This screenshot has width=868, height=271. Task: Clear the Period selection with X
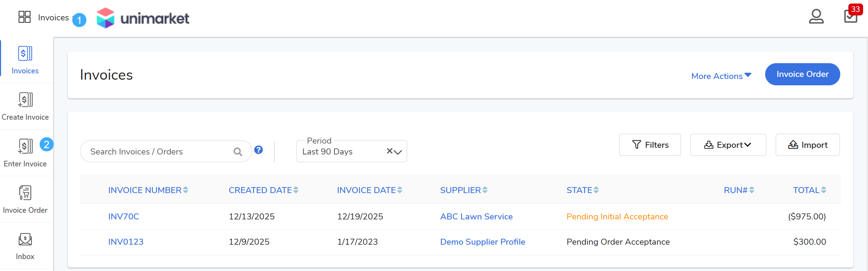tap(389, 151)
